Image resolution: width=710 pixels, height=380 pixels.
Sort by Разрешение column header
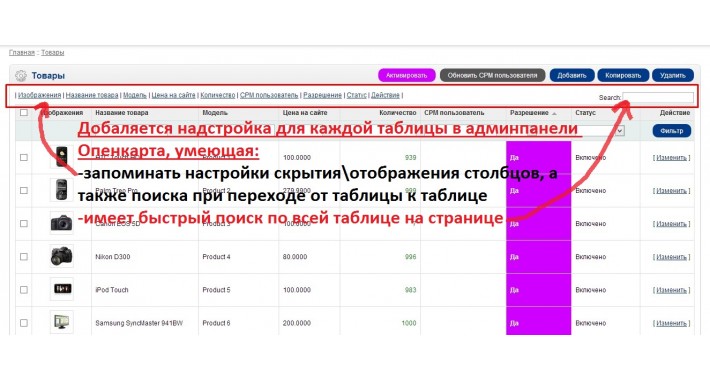pyautogui.click(x=529, y=113)
